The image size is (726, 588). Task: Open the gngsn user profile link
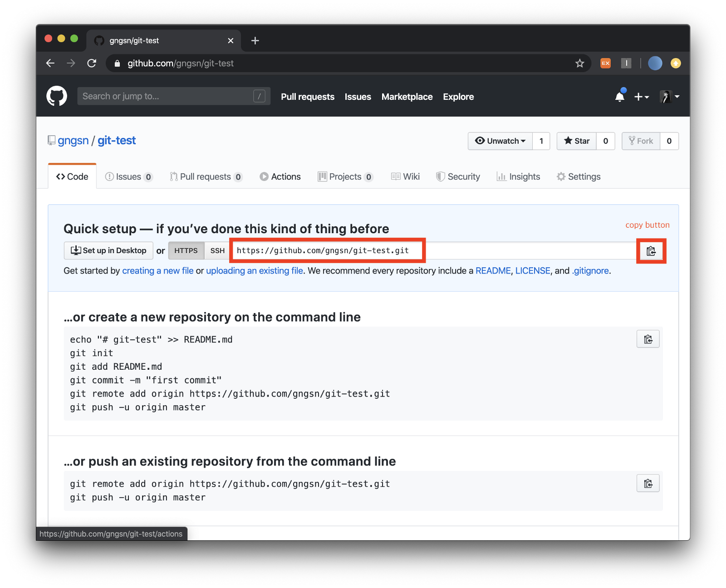click(73, 141)
